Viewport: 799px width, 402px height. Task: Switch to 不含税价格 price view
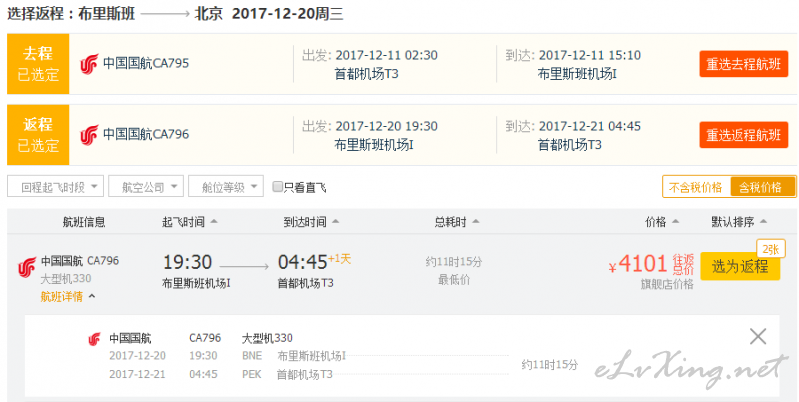[696, 187]
